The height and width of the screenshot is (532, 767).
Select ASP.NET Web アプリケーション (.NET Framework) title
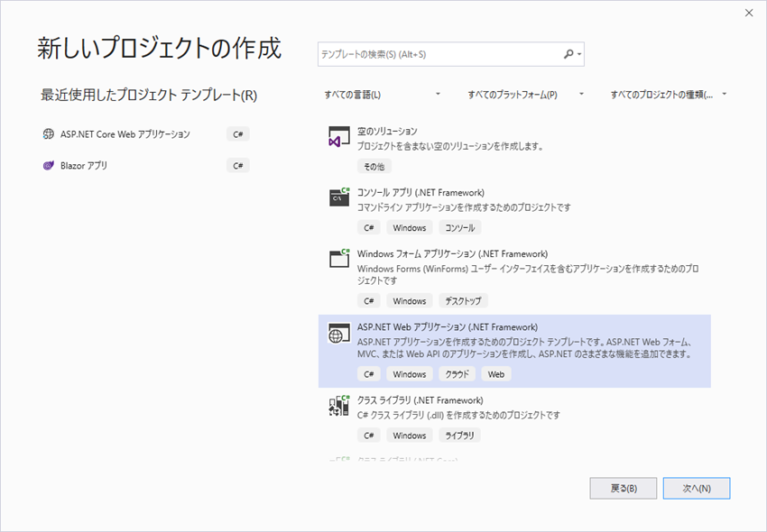tap(448, 327)
